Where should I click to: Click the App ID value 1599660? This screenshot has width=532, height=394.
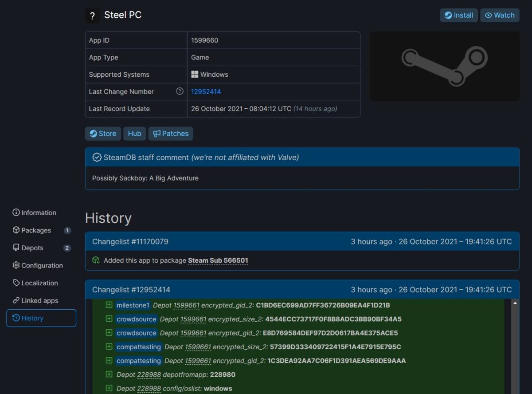205,40
